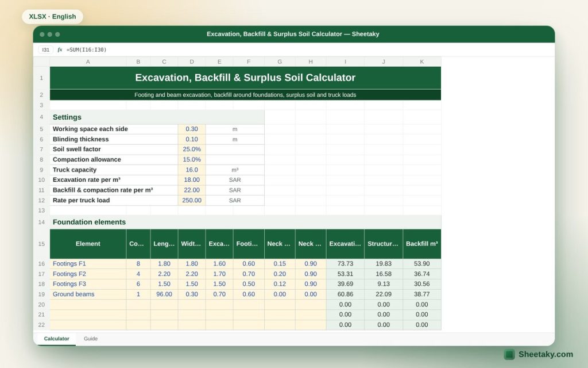The image size is (588, 368).
Task: Select the Footings F3 cell
Action: click(x=88, y=284)
